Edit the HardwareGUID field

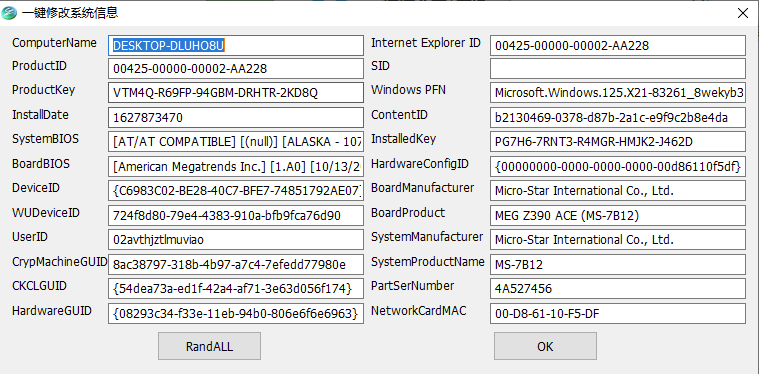236,314
